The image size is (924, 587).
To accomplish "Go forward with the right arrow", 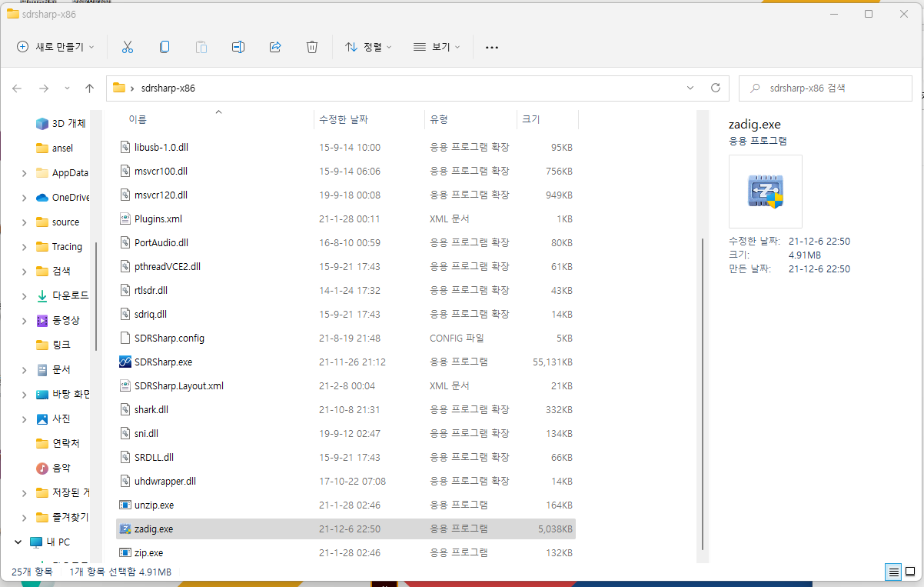I will tap(44, 88).
